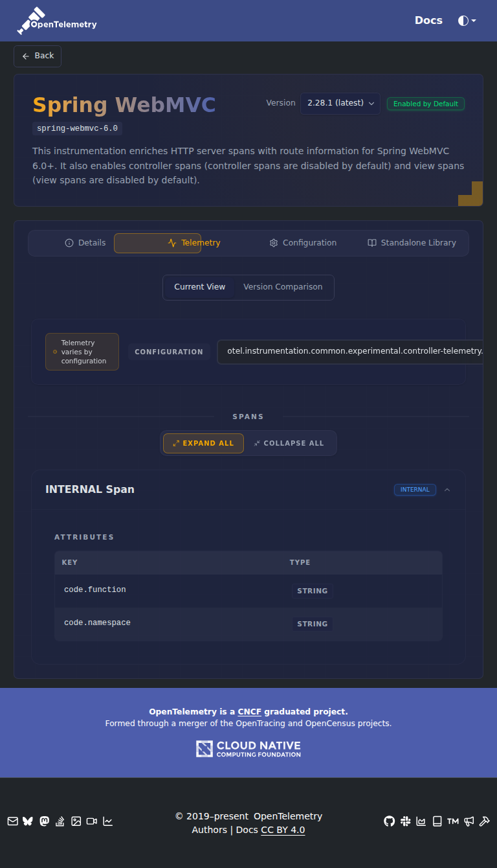The width and height of the screenshot is (497, 868).
Task: Open the chart icon next to Slack
Action: point(421,821)
